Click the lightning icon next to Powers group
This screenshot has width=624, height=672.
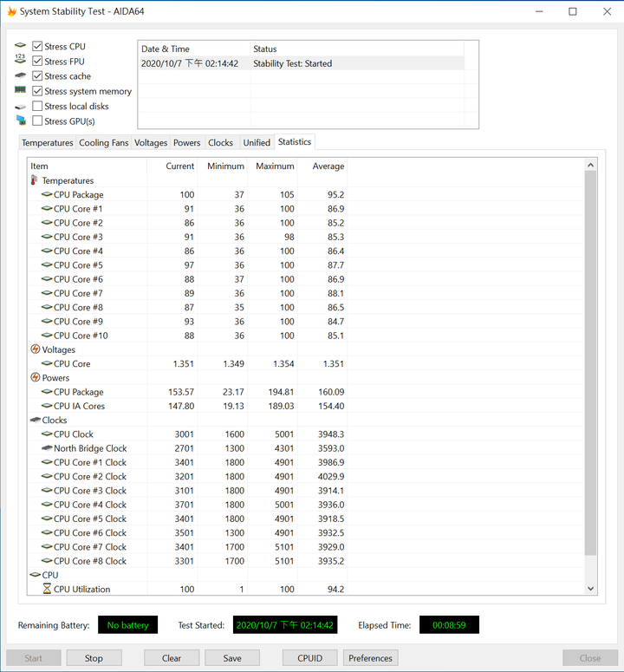pos(36,377)
